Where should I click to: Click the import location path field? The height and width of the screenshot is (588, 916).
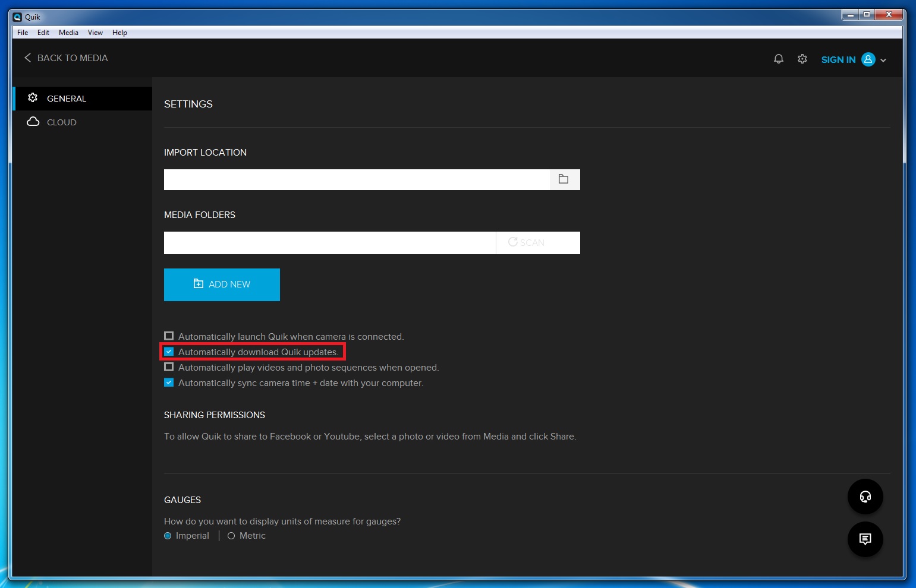(x=357, y=179)
